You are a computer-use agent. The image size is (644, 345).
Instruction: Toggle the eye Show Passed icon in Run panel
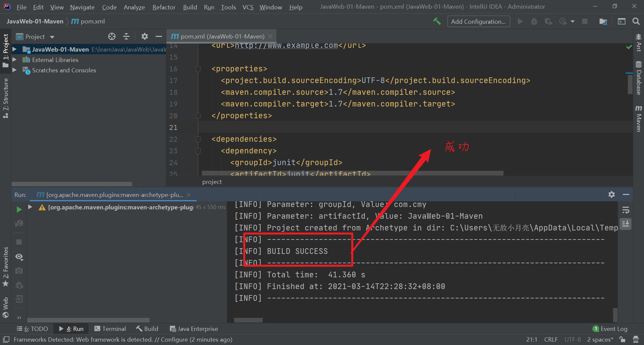click(19, 257)
